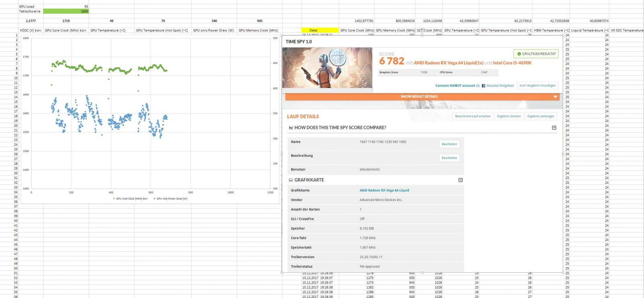The height and width of the screenshot is (298, 644).
Task: Select the bold cell containing 945 above chart
Action: tap(260, 21)
